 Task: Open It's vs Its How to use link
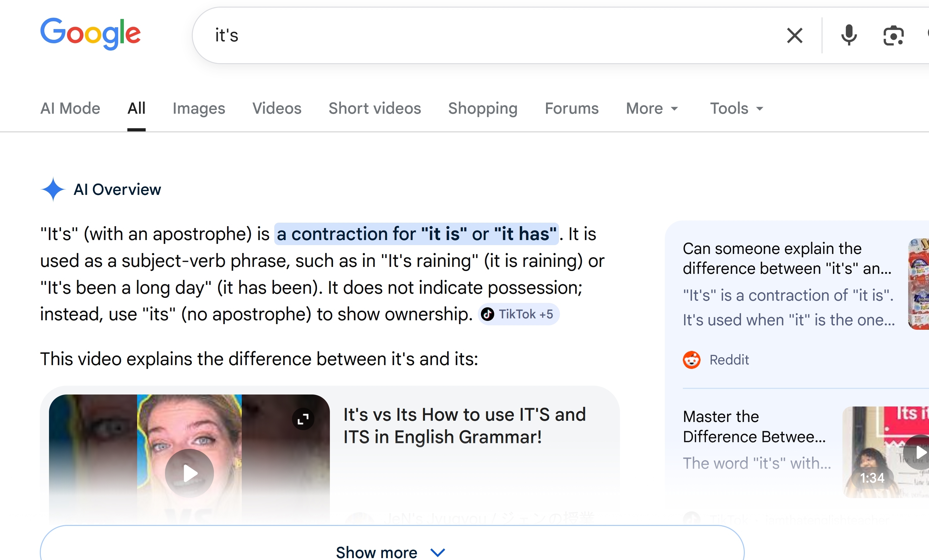[464, 426]
